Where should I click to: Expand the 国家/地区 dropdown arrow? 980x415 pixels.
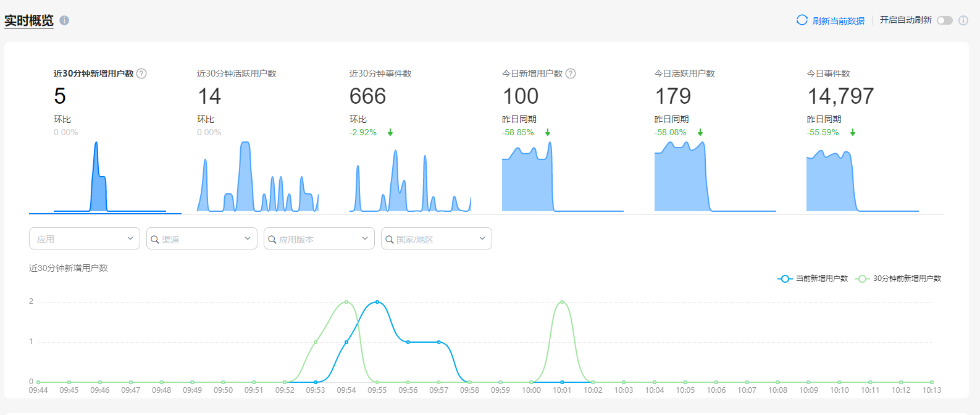pyautogui.click(x=482, y=238)
